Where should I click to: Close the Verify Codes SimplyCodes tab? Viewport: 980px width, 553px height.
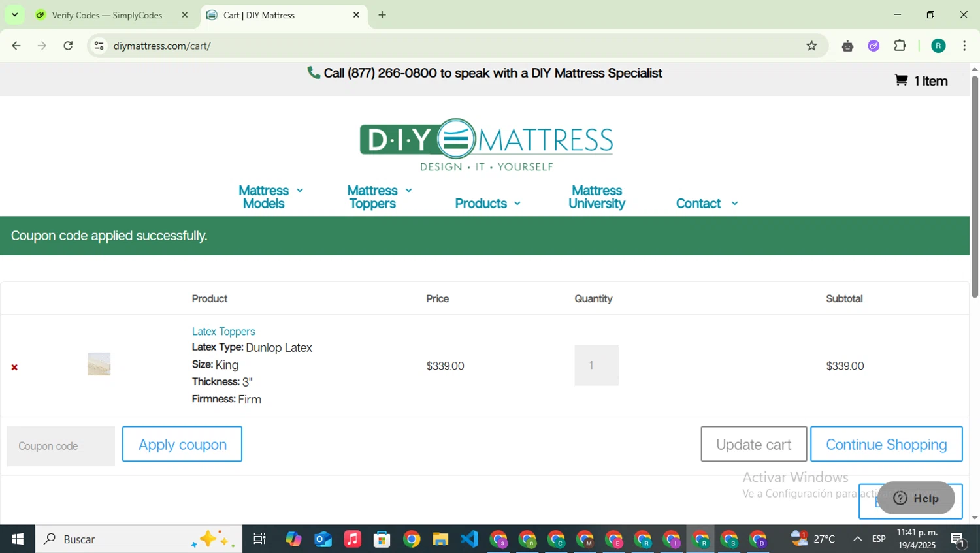click(184, 15)
